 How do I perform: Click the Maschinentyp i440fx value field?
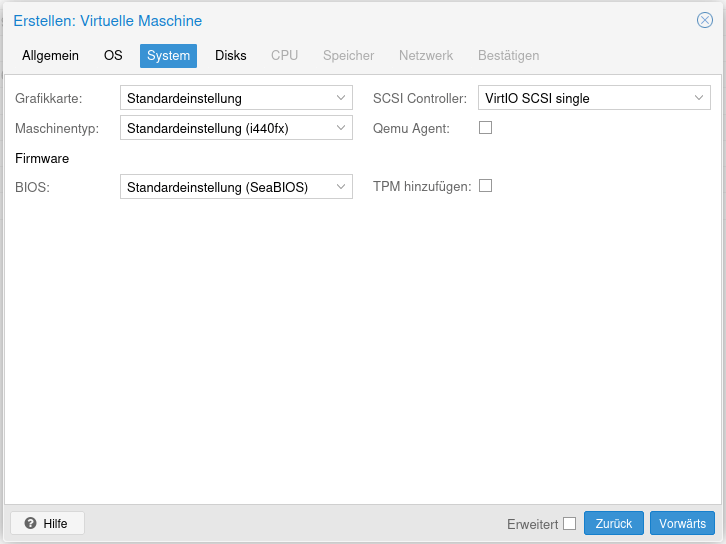pyautogui.click(x=225, y=128)
